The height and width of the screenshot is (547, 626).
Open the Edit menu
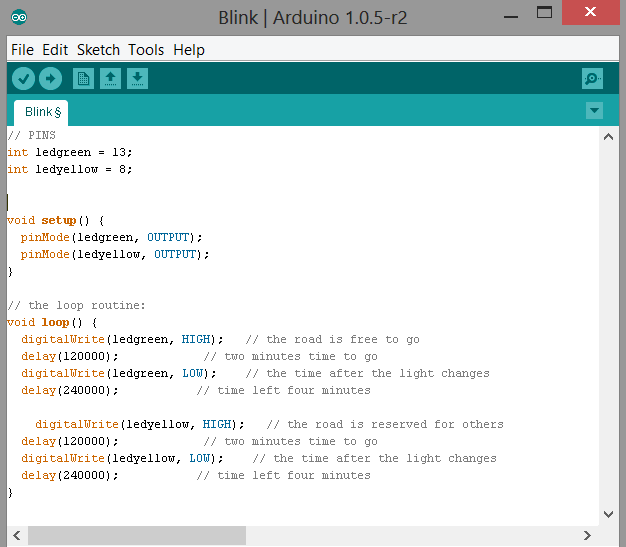click(x=55, y=50)
